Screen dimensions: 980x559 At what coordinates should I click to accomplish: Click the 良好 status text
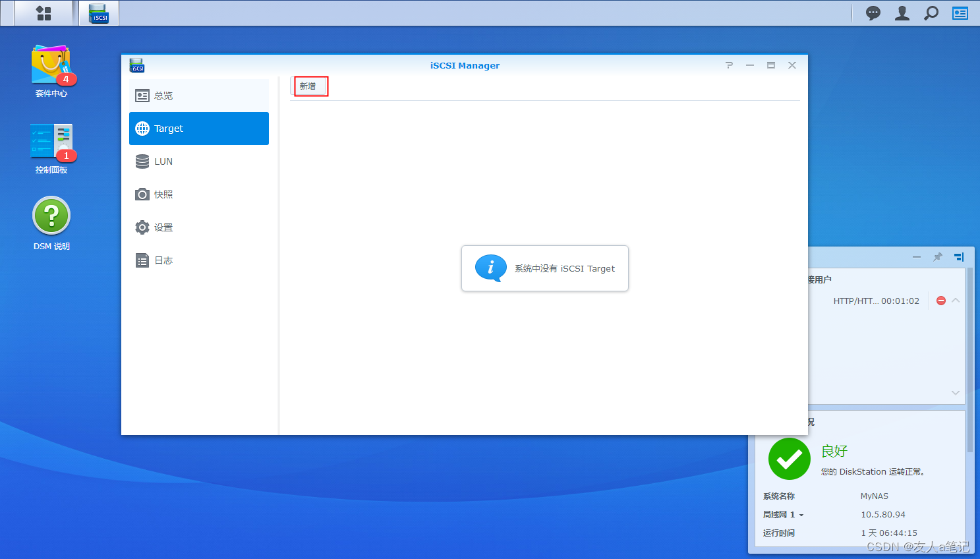pos(834,451)
